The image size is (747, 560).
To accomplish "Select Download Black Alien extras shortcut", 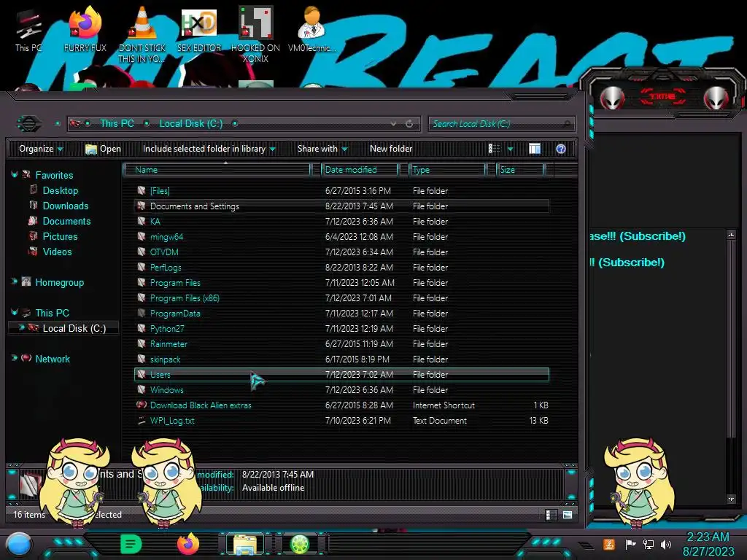I will (x=341, y=405).
